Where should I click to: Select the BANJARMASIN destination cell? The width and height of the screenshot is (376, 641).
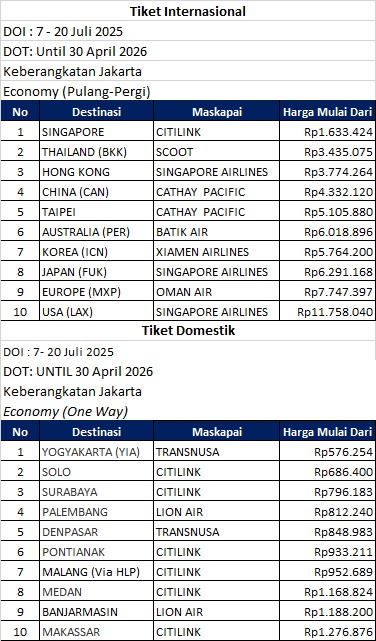[x=96, y=612]
